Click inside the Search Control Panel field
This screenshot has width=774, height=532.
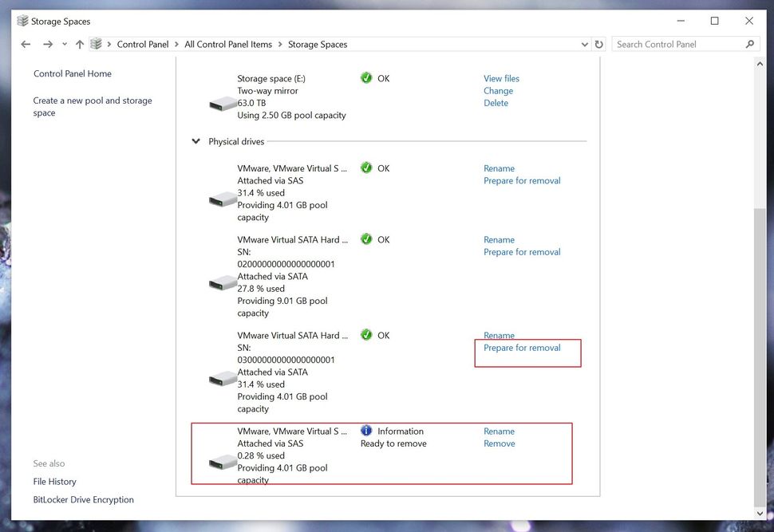click(x=678, y=44)
